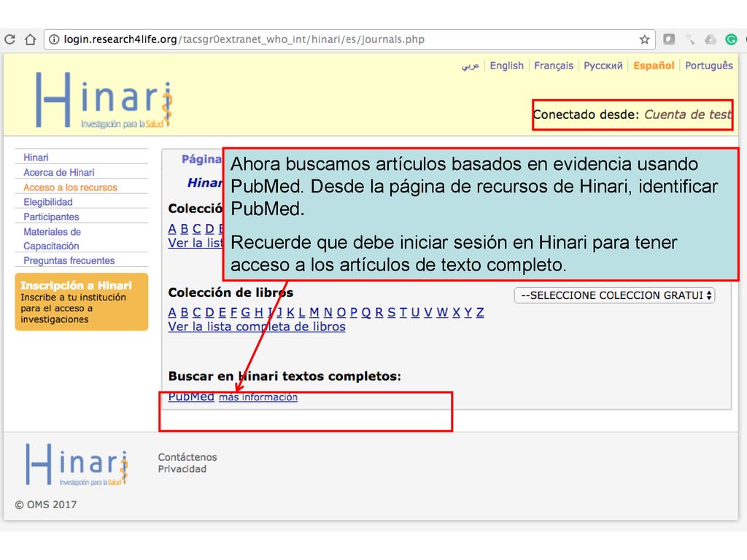Select letter C in Colección de libros
747x560 pixels.
[197, 312]
